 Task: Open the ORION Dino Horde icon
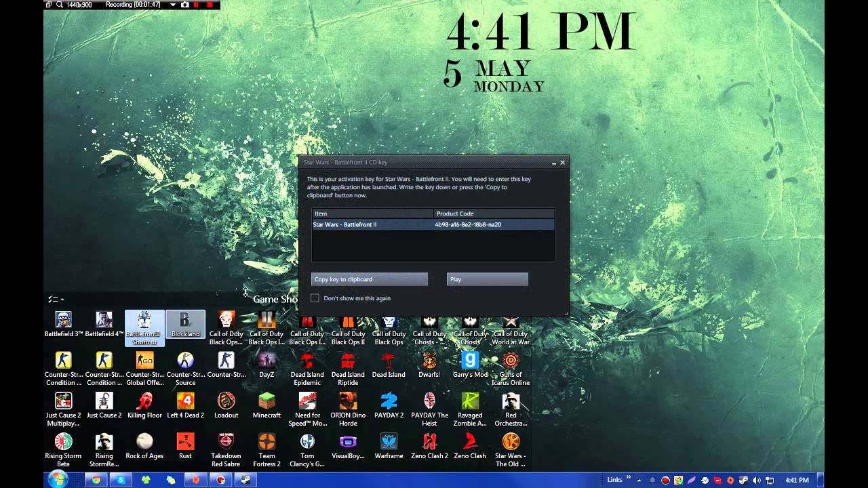348,409
